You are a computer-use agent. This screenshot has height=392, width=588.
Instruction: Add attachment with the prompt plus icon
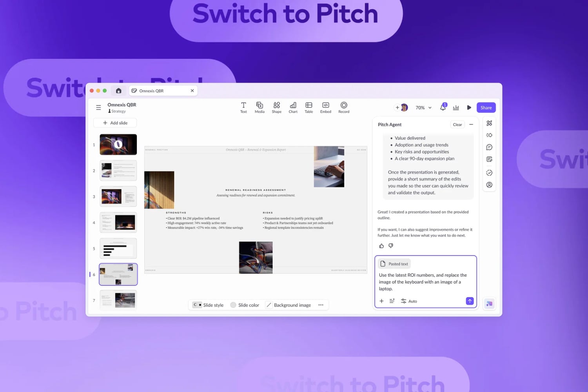pyautogui.click(x=381, y=301)
